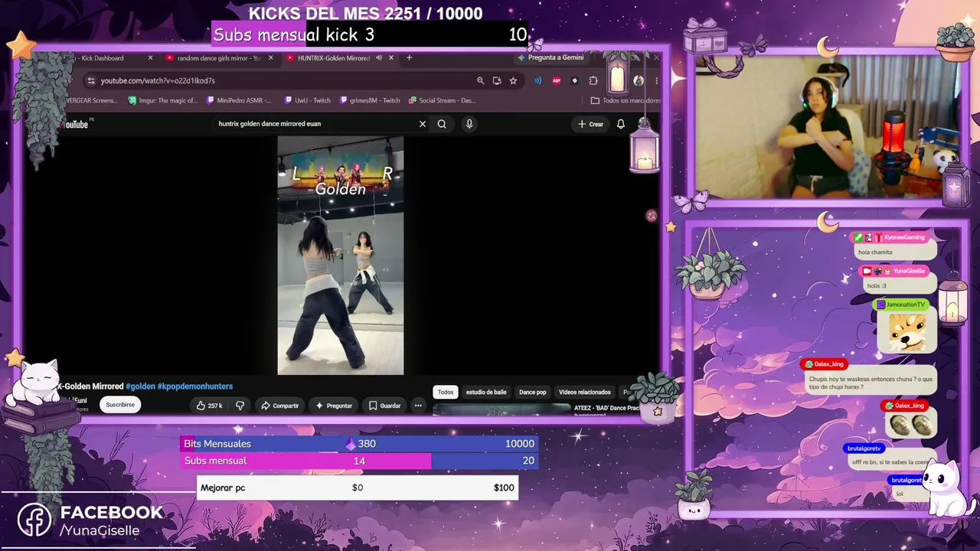Click the Subs mensual 14 of 20 bar

tap(359, 461)
